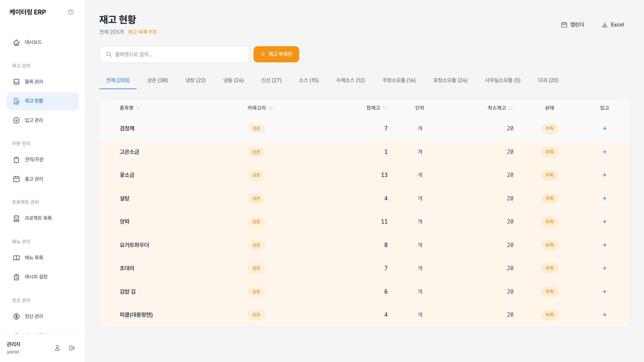Add stock for 검정깨 plus icon
The width and height of the screenshot is (644, 362).
pyautogui.click(x=604, y=128)
